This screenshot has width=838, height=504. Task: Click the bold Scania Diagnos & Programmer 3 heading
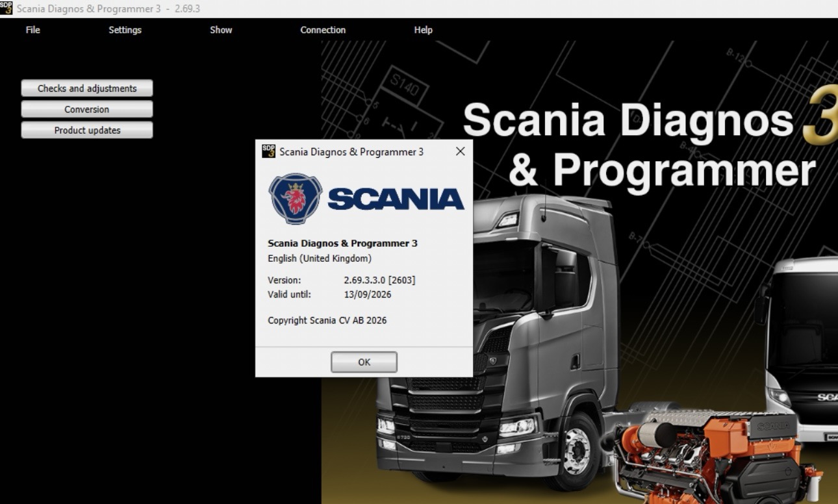[342, 244]
